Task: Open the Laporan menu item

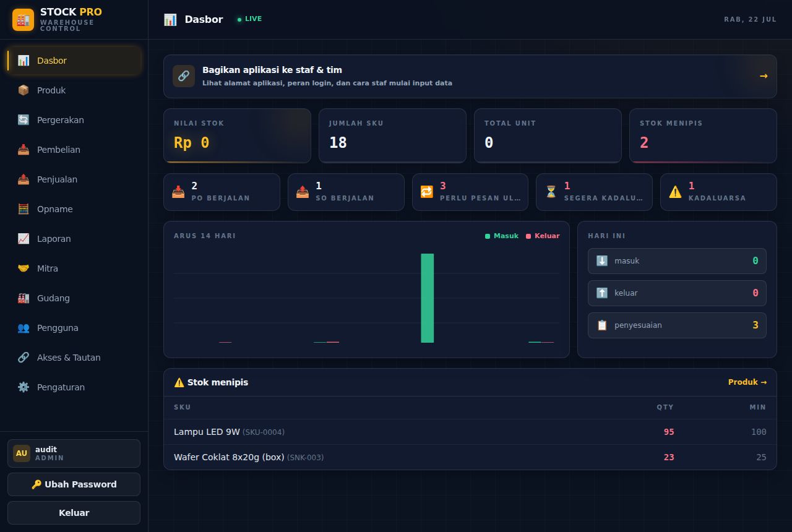Action: [x=74, y=239]
